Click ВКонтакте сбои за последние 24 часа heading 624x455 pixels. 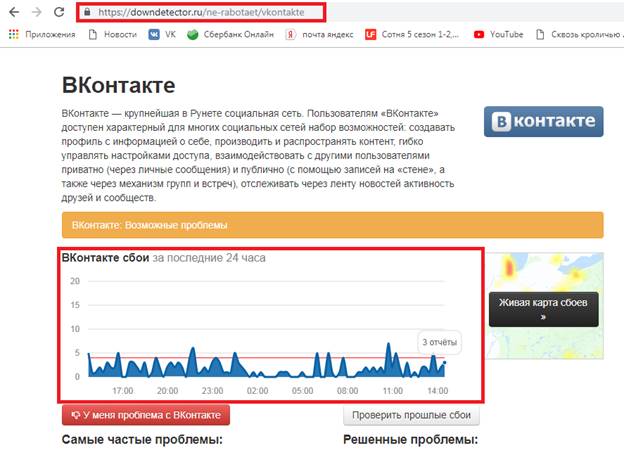pyautogui.click(x=164, y=258)
